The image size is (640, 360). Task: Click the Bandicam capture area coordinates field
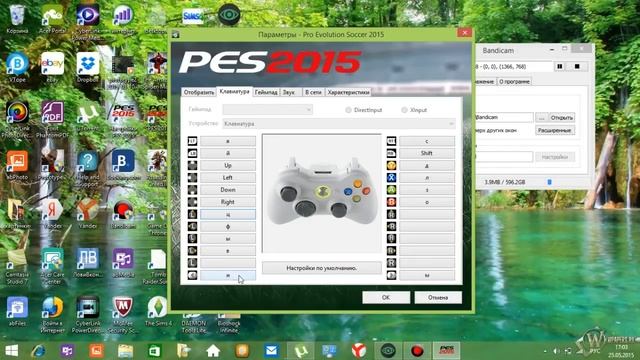click(514, 66)
